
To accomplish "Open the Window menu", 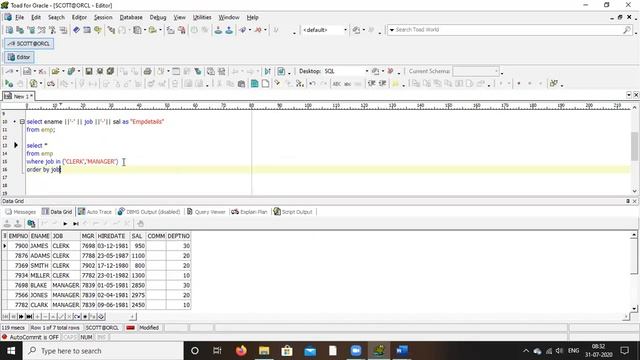I will coord(229,18).
